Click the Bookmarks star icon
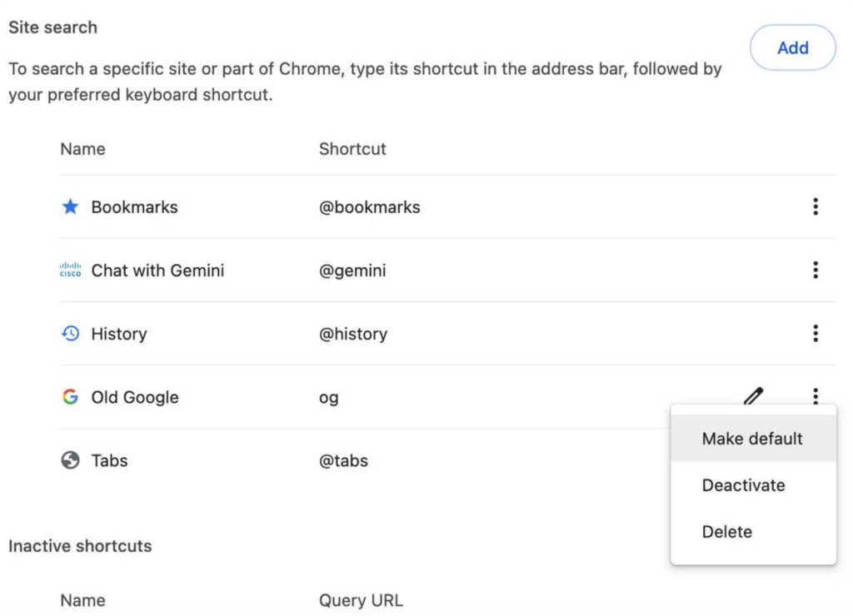Viewport: 853px width, 616px height. [x=71, y=206]
